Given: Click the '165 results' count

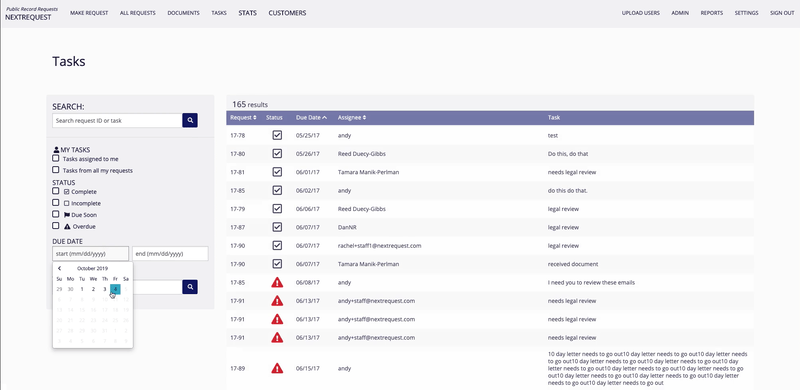Looking at the screenshot, I should click(250, 104).
